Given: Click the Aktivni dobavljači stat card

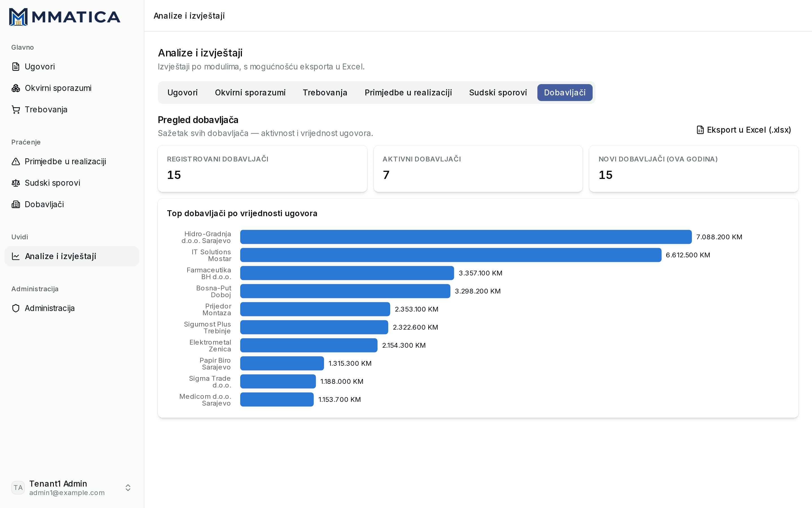Looking at the screenshot, I should tap(478, 169).
